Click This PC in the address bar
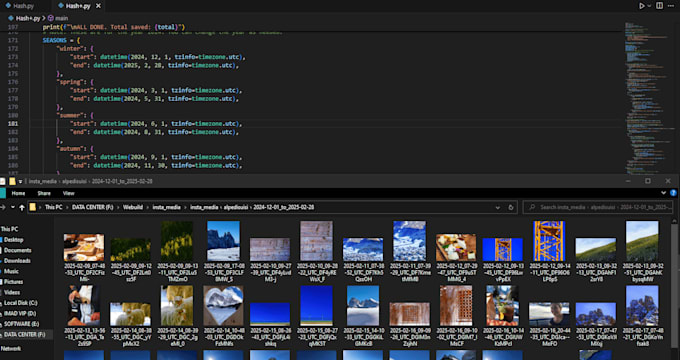Screen dimensions: 680x360 pyautogui.click(x=53, y=207)
